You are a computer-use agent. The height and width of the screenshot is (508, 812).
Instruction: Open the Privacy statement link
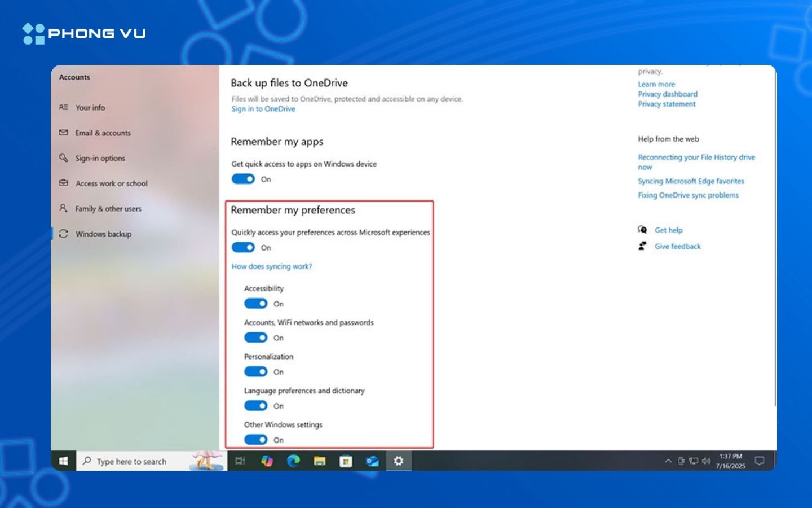(667, 104)
